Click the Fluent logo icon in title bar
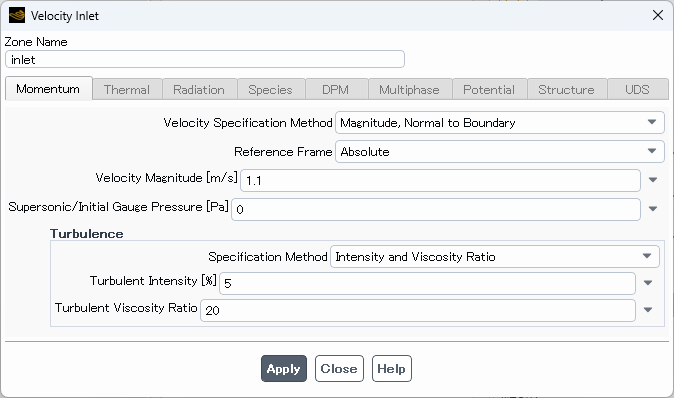The height and width of the screenshot is (398, 674). click(x=17, y=15)
